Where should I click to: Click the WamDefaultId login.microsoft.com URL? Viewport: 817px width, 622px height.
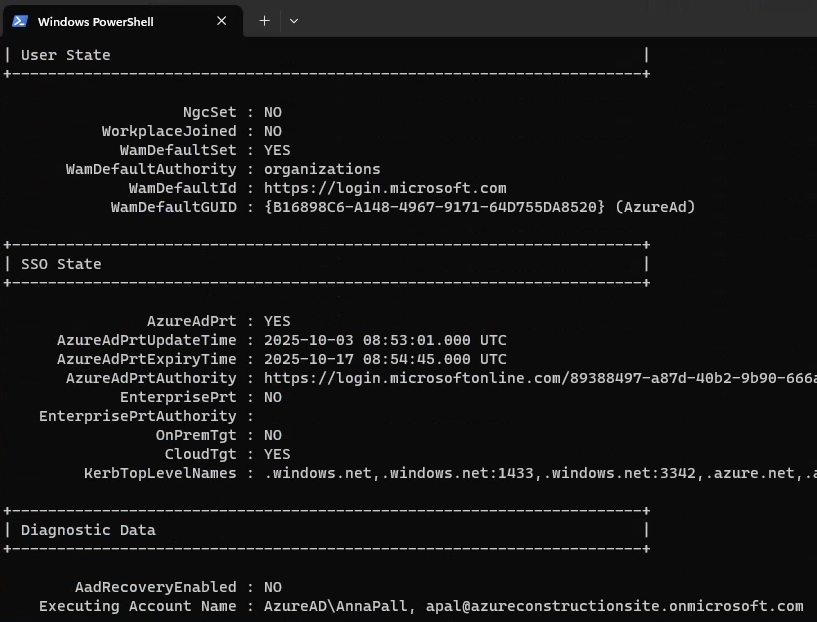[x=385, y=188]
